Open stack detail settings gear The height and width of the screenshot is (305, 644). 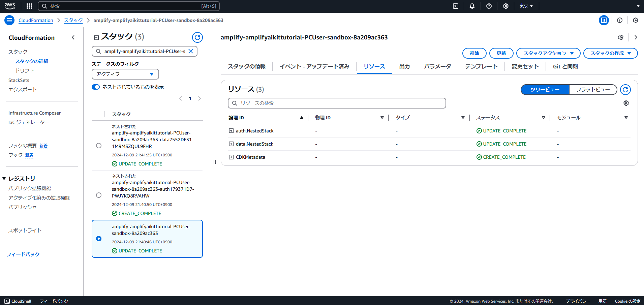tap(621, 37)
